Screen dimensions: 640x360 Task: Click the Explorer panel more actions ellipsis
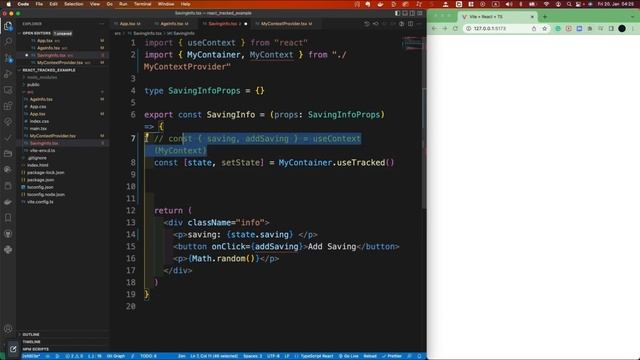(102, 24)
